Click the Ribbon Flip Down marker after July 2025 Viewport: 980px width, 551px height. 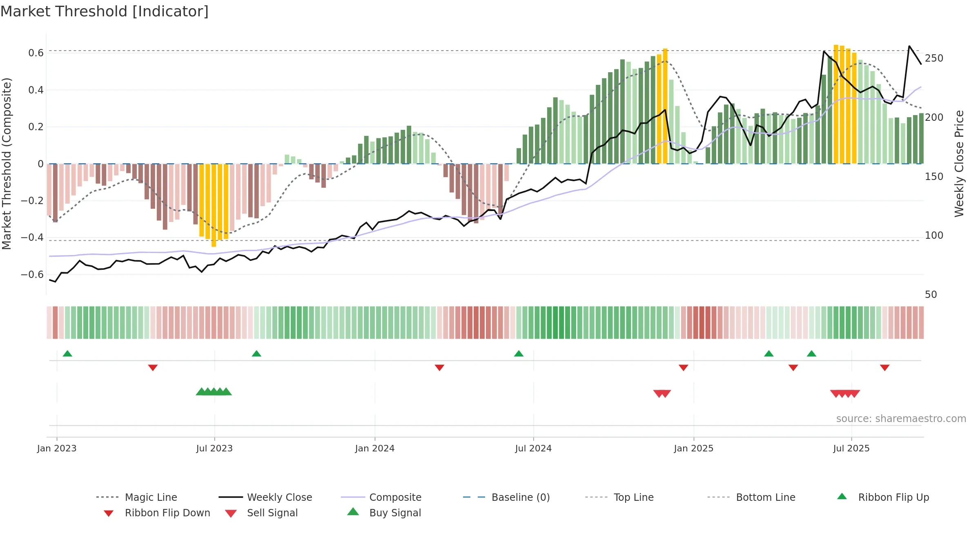tap(885, 367)
